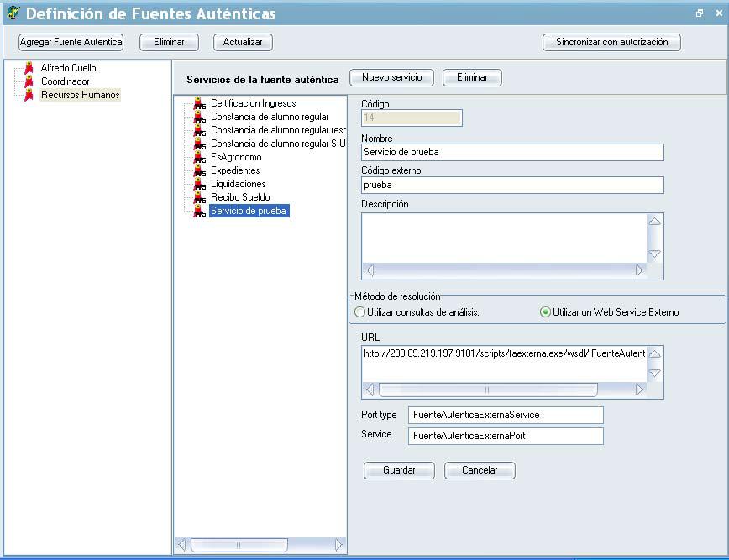Click into the Código externo field
This screenshot has width=729, height=560.
pyautogui.click(x=512, y=186)
